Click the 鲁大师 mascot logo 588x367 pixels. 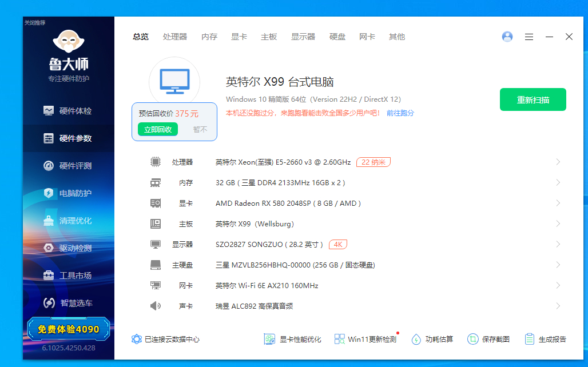(68, 41)
